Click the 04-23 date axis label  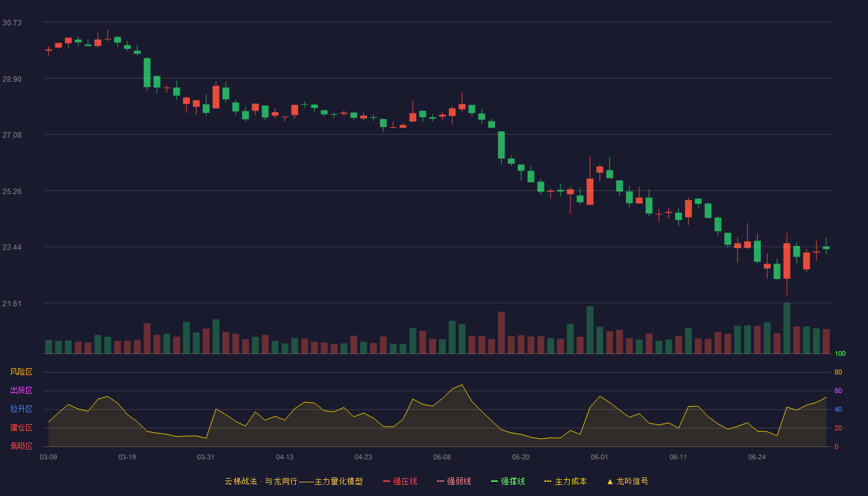[x=363, y=457]
